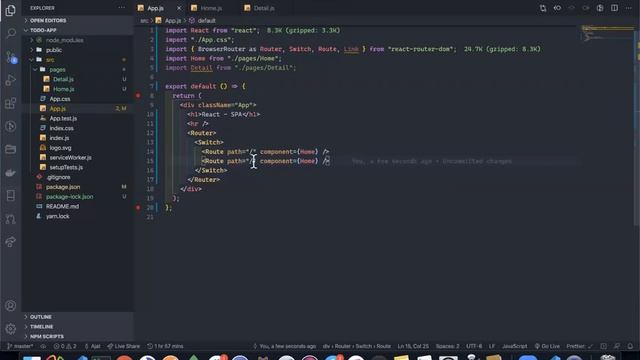This screenshot has height=360, width=640.
Task: Open editor More Actions ellipsis
Action: click(629, 8)
